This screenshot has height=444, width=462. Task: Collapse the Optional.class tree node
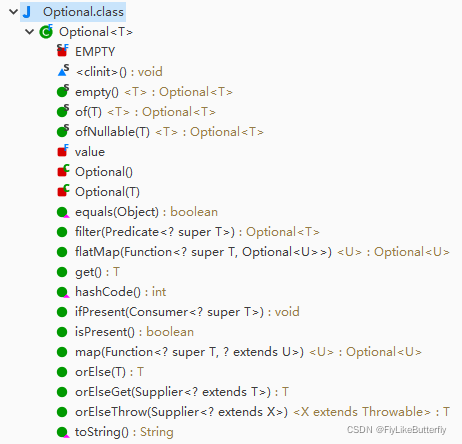click(13, 12)
